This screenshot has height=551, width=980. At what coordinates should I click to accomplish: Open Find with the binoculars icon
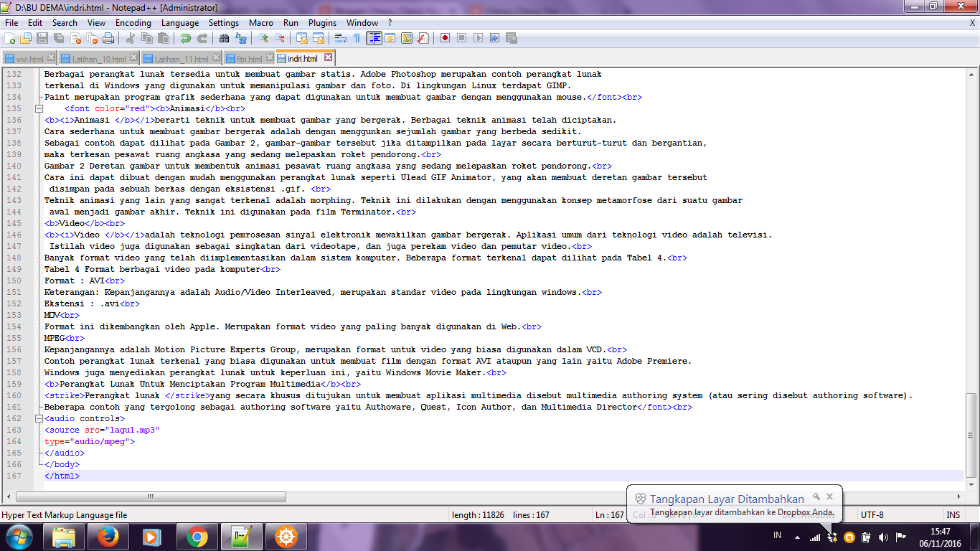pos(225,38)
